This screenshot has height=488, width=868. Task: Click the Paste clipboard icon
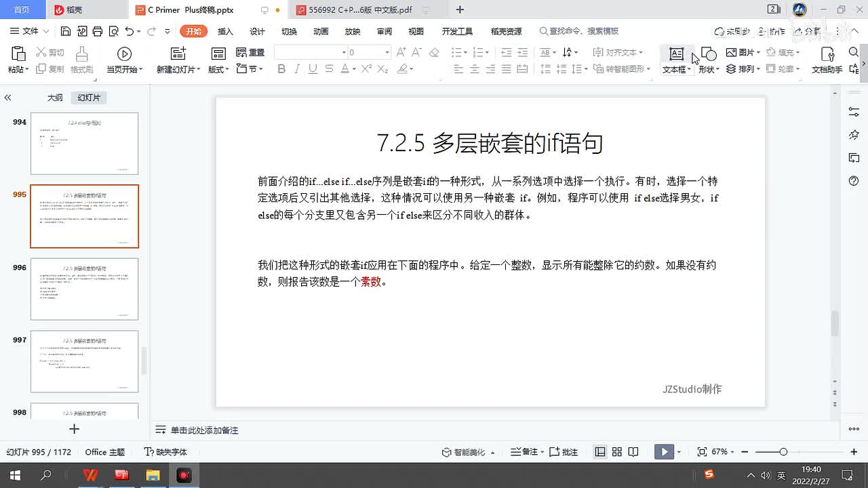coord(18,54)
